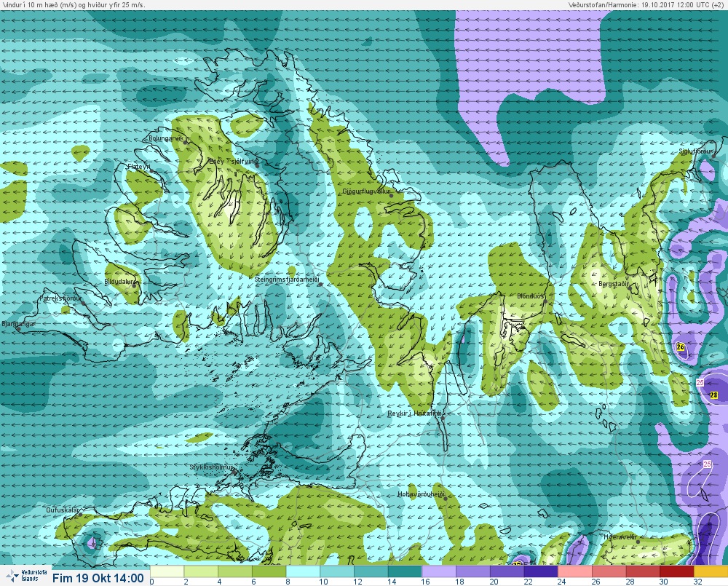The width and height of the screenshot is (728, 586).
Task: Click the Veðurstofan/Harmonie model run text
Action: [x=647, y=4]
